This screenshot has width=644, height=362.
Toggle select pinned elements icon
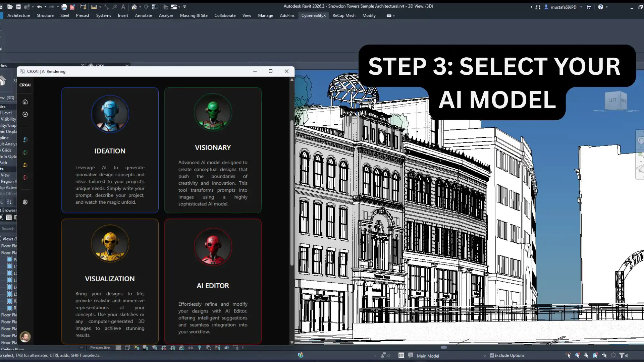[x=586, y=355]
